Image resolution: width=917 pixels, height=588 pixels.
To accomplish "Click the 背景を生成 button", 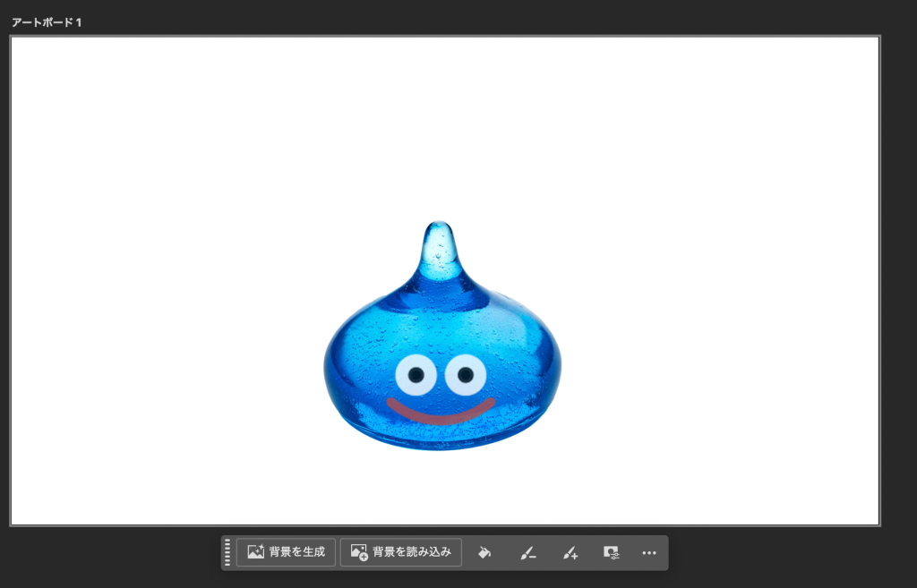I will tap(287, 552).
